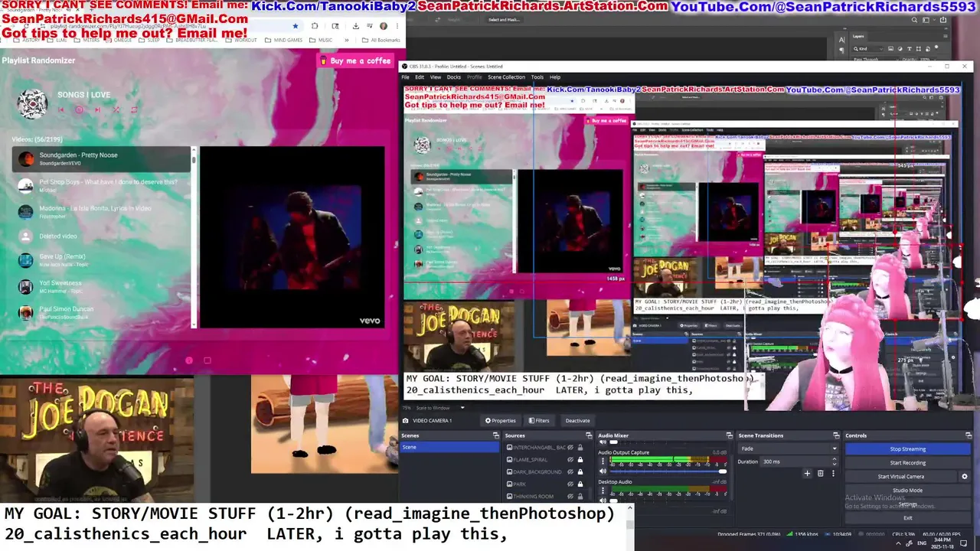Screen dimensions: 980x551
Task: Open OBS Docks menu
Action: click(x=454, y=77)
